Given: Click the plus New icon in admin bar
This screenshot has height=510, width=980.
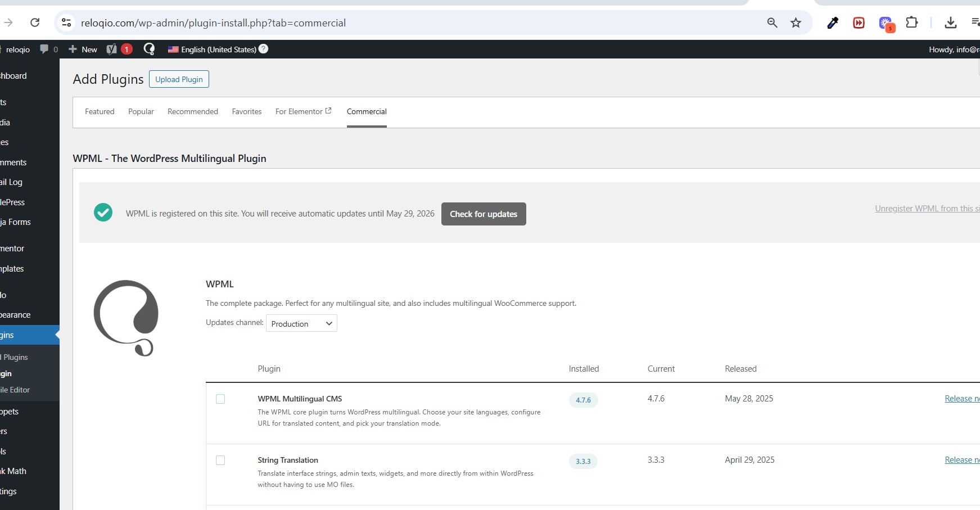Looking at the screenshot, I should [73, 49].
